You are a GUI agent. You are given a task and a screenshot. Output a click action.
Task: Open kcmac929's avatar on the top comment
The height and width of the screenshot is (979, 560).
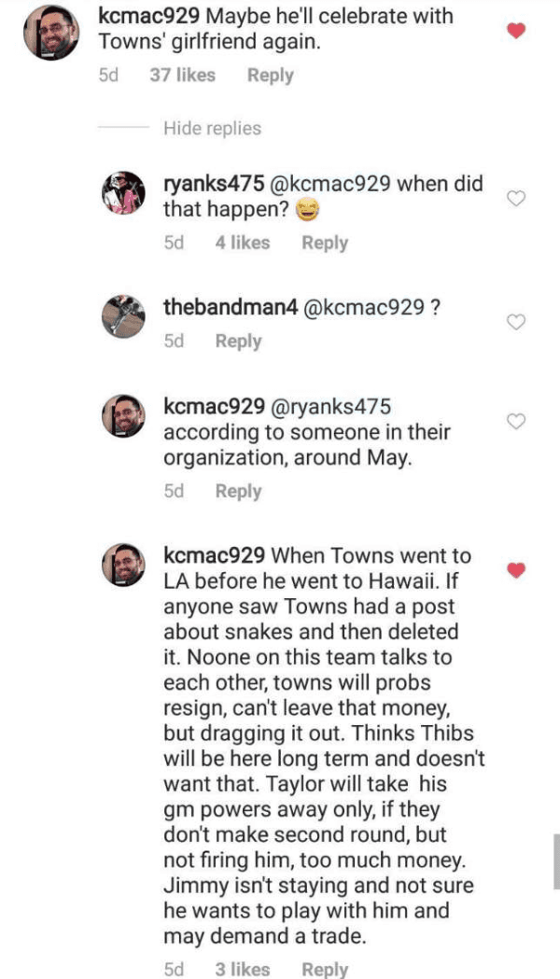point(47,33)
